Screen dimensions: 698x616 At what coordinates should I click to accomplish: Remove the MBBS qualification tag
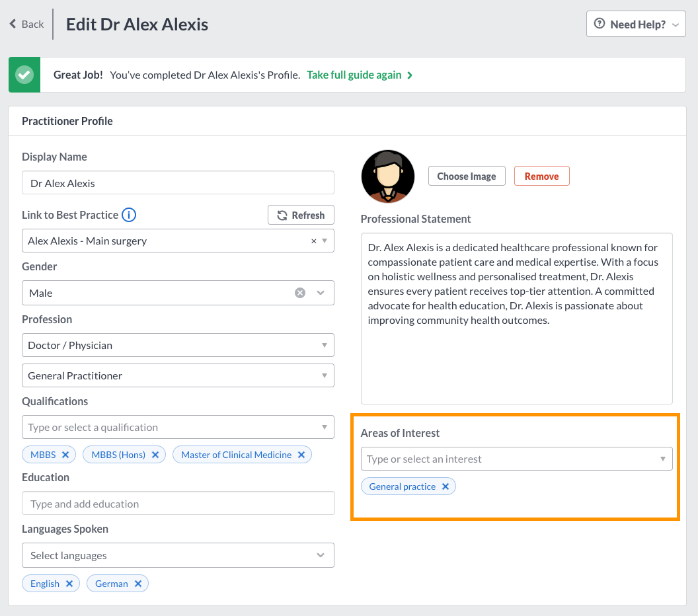point(65,454)
